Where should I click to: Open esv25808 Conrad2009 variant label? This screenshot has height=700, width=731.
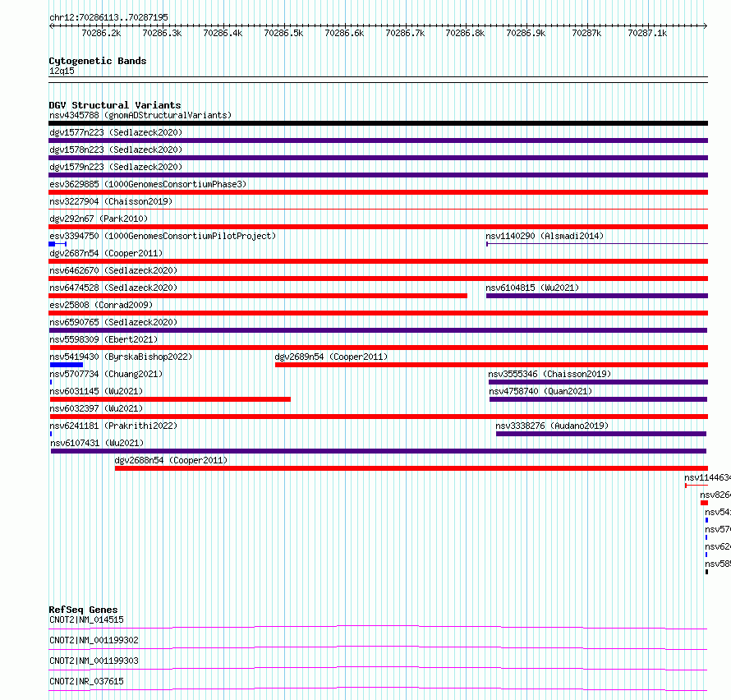coord(101,305)
